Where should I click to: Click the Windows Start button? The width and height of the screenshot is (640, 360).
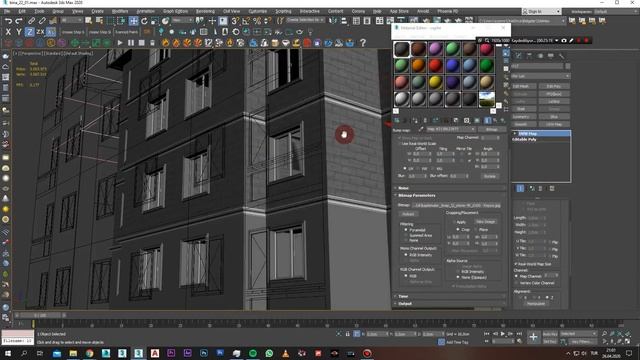(x=7, y=353)
